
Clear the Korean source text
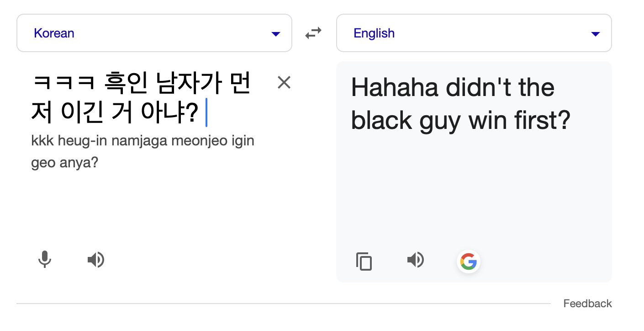tap(284, 83)
